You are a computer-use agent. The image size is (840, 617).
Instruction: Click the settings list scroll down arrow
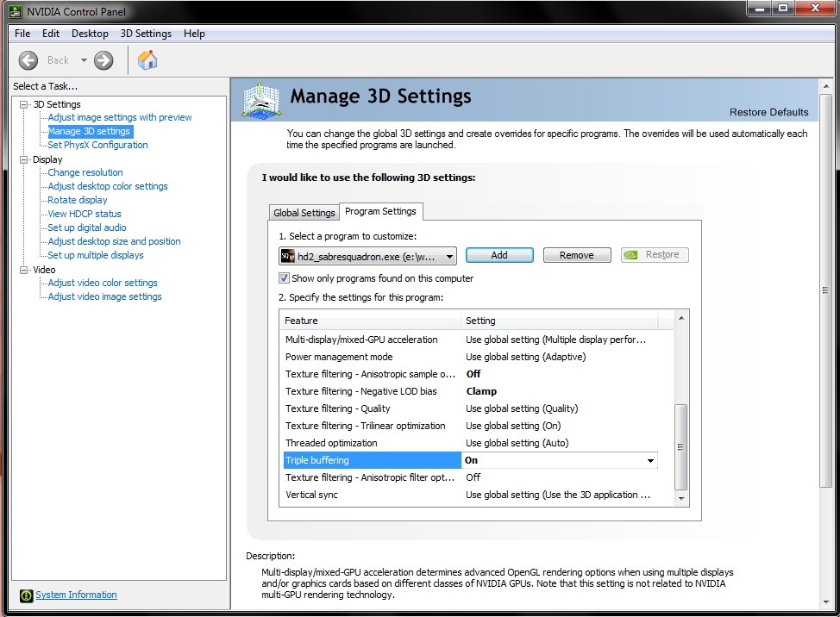[x=681, y=498]
